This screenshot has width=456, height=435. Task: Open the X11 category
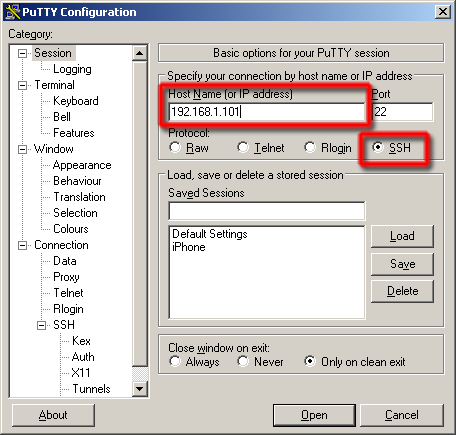coord(81,373)
